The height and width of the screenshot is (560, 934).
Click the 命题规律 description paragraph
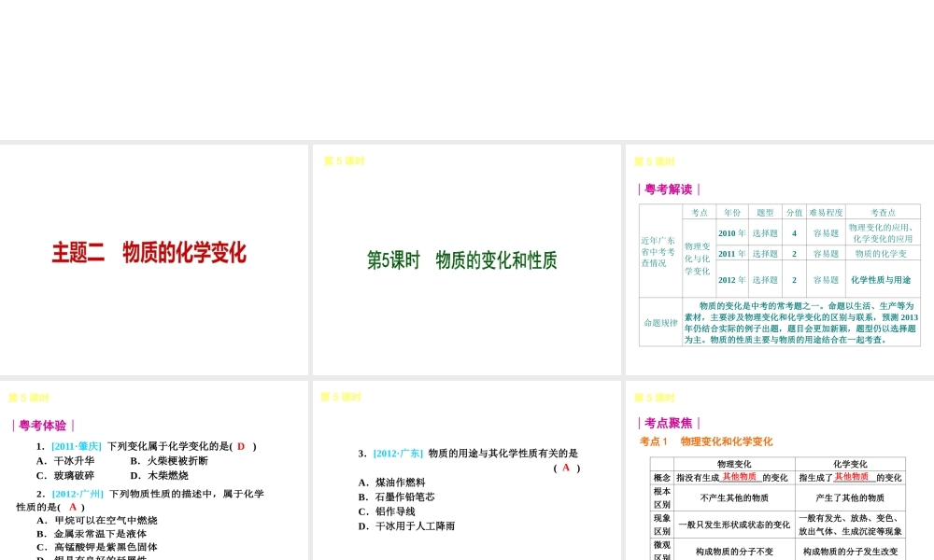click(801, 323)
